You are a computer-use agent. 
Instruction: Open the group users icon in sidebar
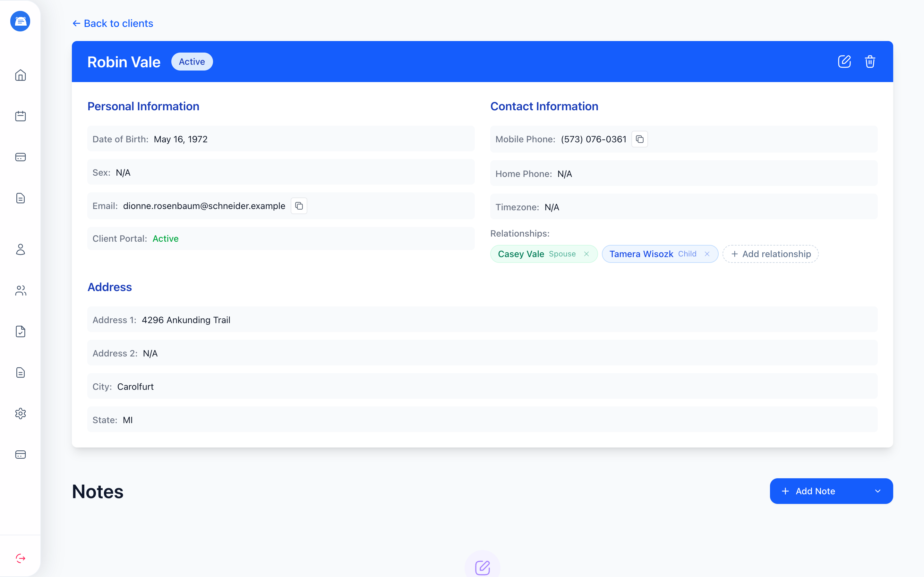tap(20, 290)
